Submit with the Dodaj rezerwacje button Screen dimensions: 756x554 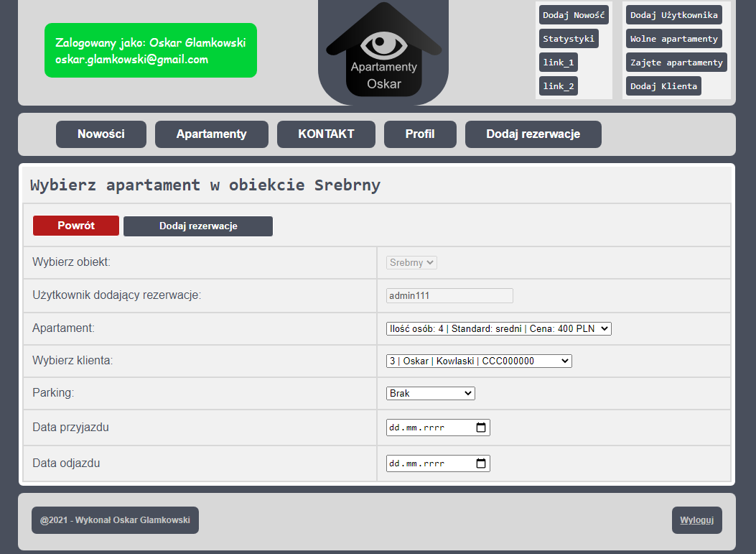click(x=197, y=225)
